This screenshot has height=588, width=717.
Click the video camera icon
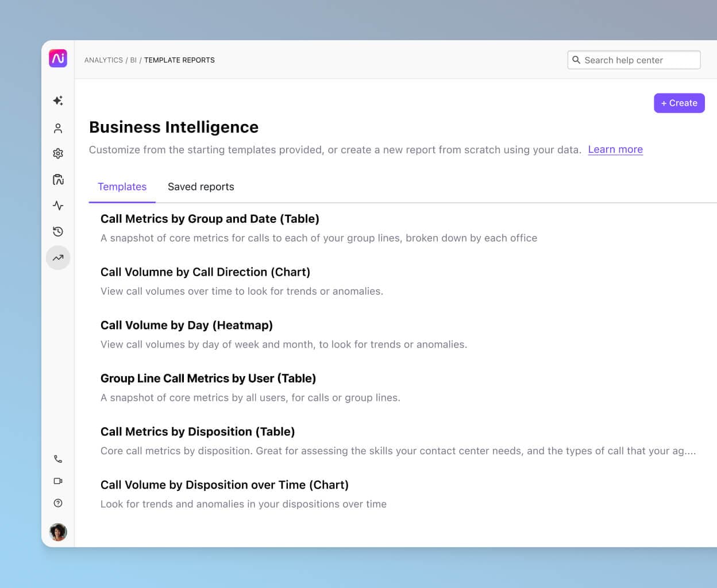58,481
